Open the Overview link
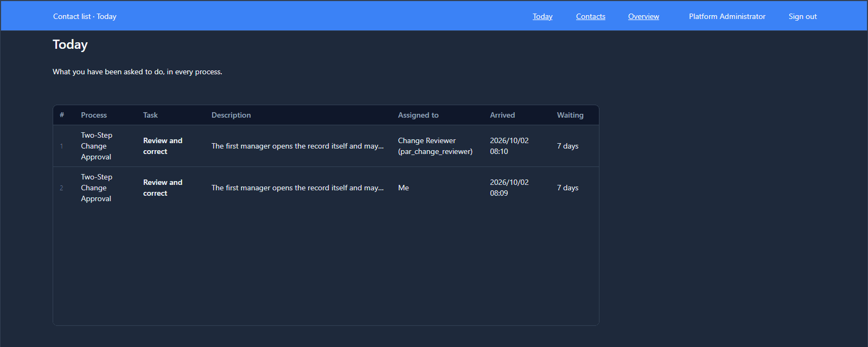The height and width of the screenshot is (347, 868). (643, 16)
